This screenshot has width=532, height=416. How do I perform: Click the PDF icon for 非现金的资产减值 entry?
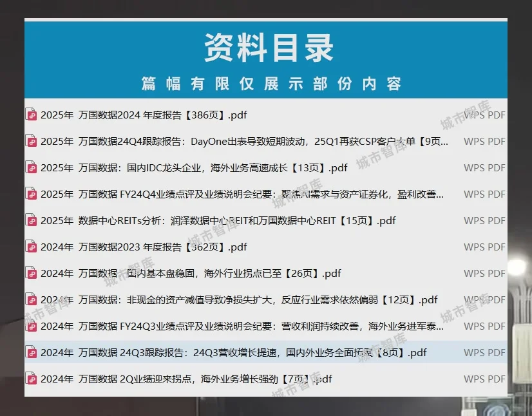(x=30, y=299)
